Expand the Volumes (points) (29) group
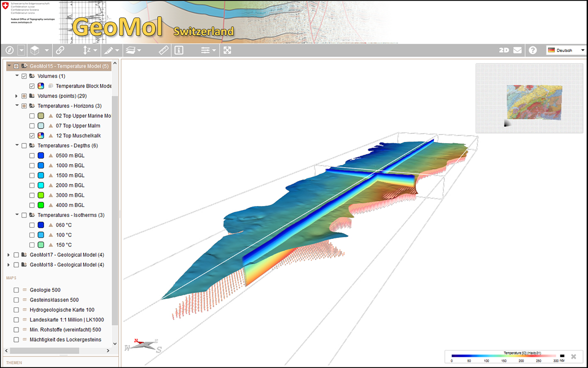This screenshot has width=588, height=368. [x=16, y=96]
